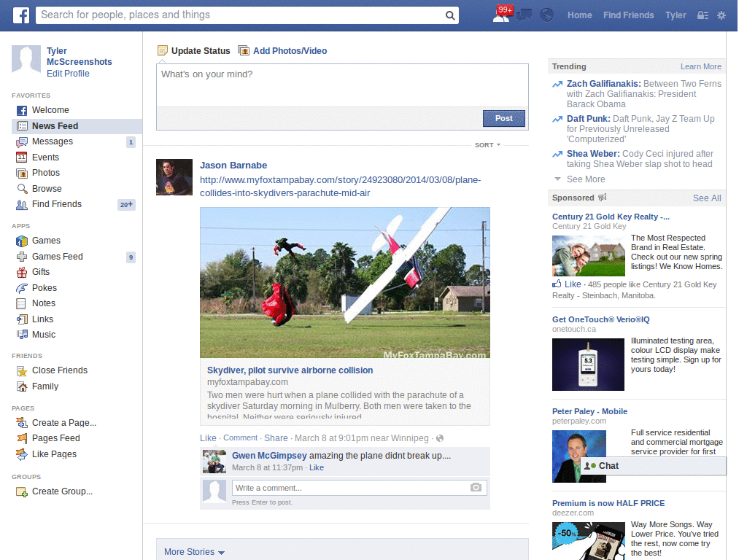
Task: Click the Family house icon
Action: click(22, 386)
